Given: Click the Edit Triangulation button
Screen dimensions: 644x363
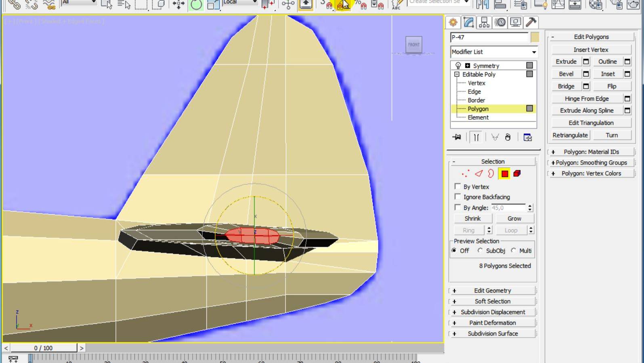Looking at the screenshot, I should [591, 123].
